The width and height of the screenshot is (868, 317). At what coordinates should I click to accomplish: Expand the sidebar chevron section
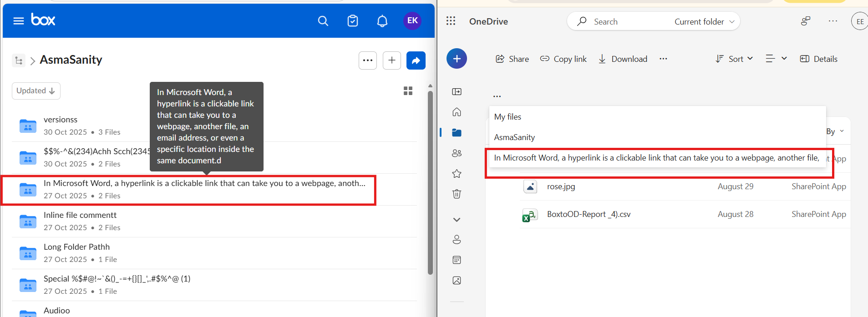click(457, 220)
